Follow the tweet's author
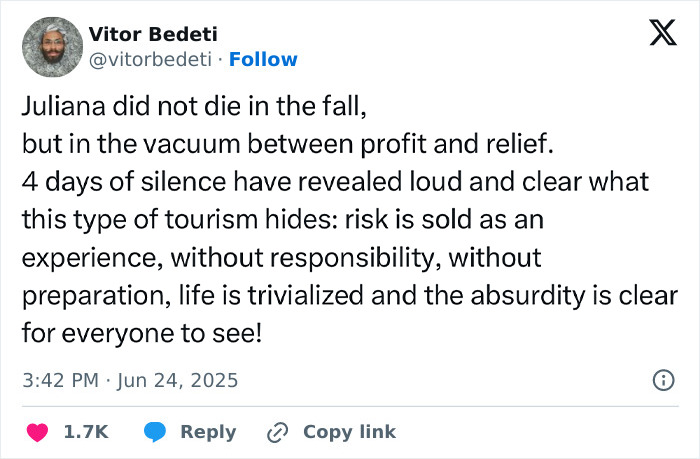This screenshot has width=700, height=459. (263, 59)
